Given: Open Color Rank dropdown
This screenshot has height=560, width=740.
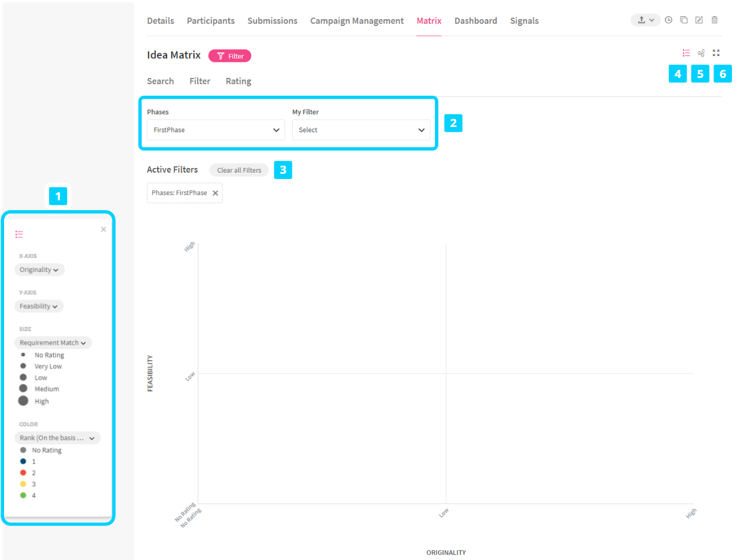Looking at the screenshot, I should 58,438.
